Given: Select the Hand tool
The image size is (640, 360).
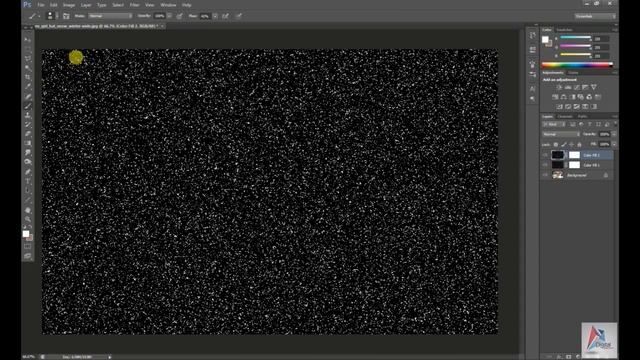Looking at the screenshot, I should tap(28, 210).
